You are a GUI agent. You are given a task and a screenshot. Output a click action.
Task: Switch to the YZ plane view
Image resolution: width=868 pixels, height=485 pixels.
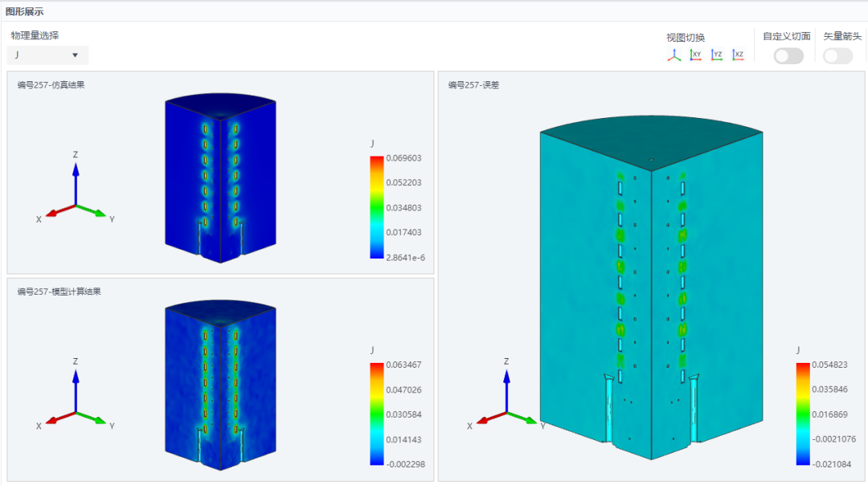point(717,55)
